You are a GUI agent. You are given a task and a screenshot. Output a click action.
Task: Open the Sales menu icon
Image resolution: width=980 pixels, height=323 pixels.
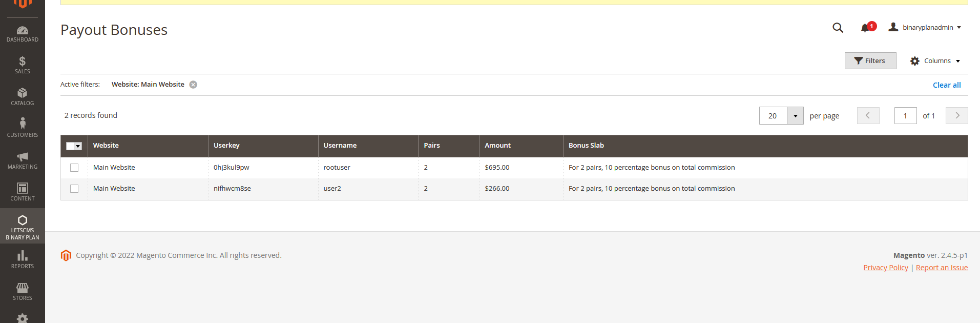click(x=23, y=65)
